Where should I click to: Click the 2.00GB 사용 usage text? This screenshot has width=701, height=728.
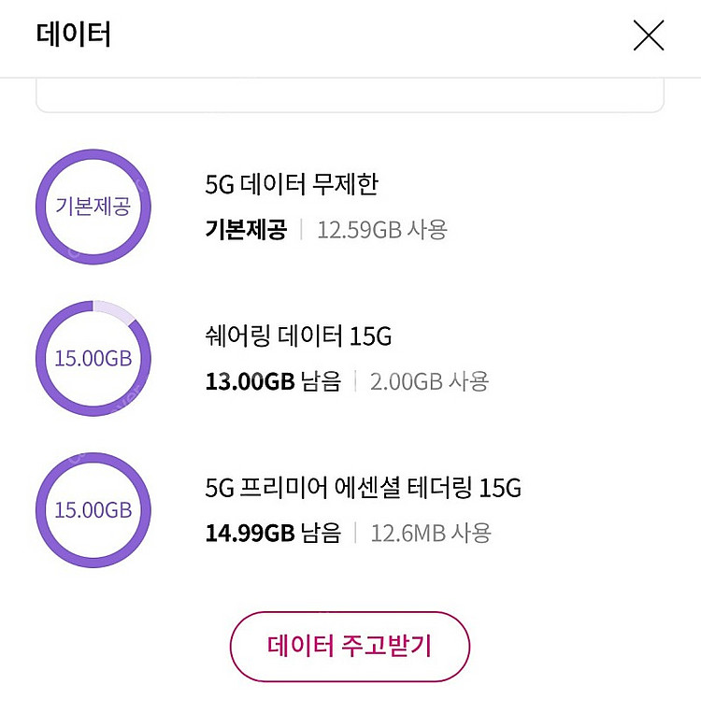click(x=429, y=381)
